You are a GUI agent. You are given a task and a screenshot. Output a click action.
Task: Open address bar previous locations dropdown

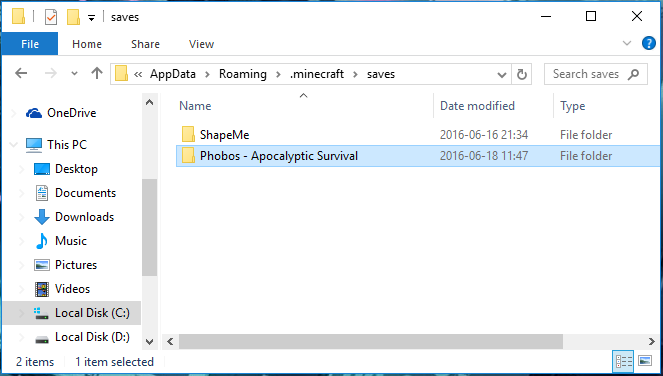point(502,75)
